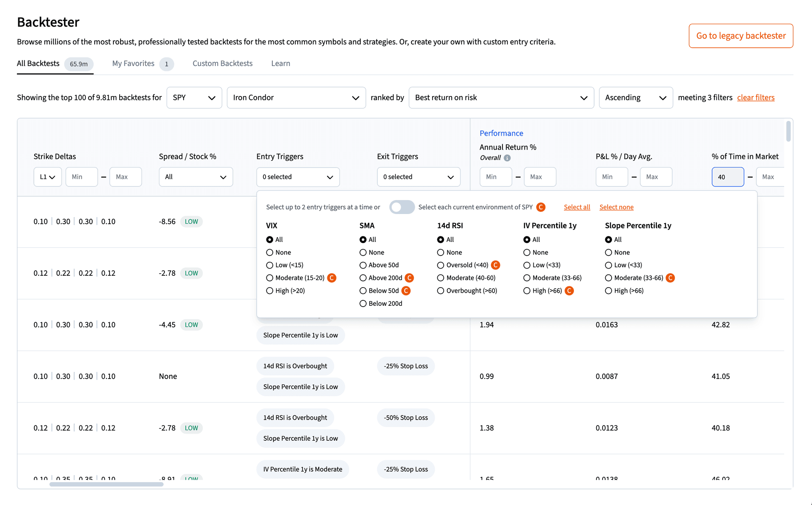Viewport: 812px width, 505px height.
Task: Click the orange C icon after current environment of SPY
Action: 540,207
